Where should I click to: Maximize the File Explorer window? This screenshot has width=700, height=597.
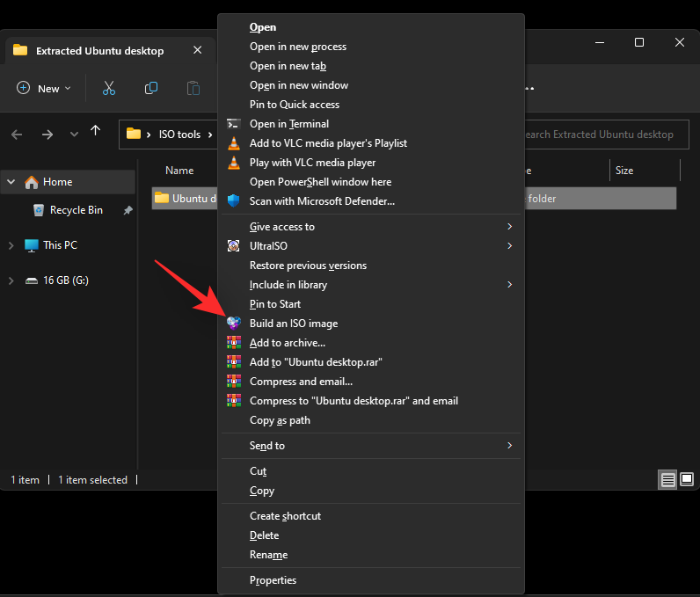pyautogui.click(x=639, y=42)
